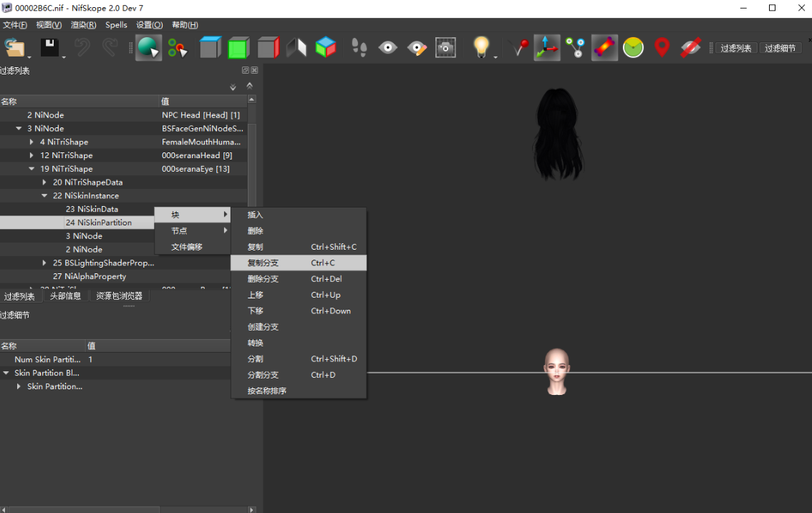812x513 pixels.
Task: Click the 过滤列表 toolbar button
Action: pos(736,48)
